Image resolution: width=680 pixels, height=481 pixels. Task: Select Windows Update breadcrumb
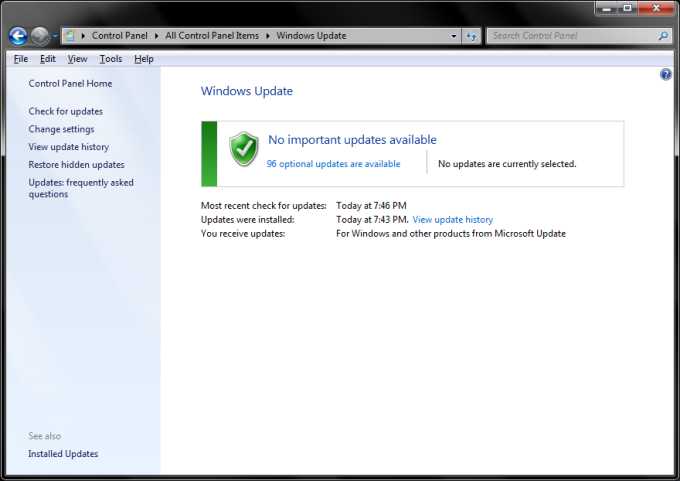pos(311,36)
